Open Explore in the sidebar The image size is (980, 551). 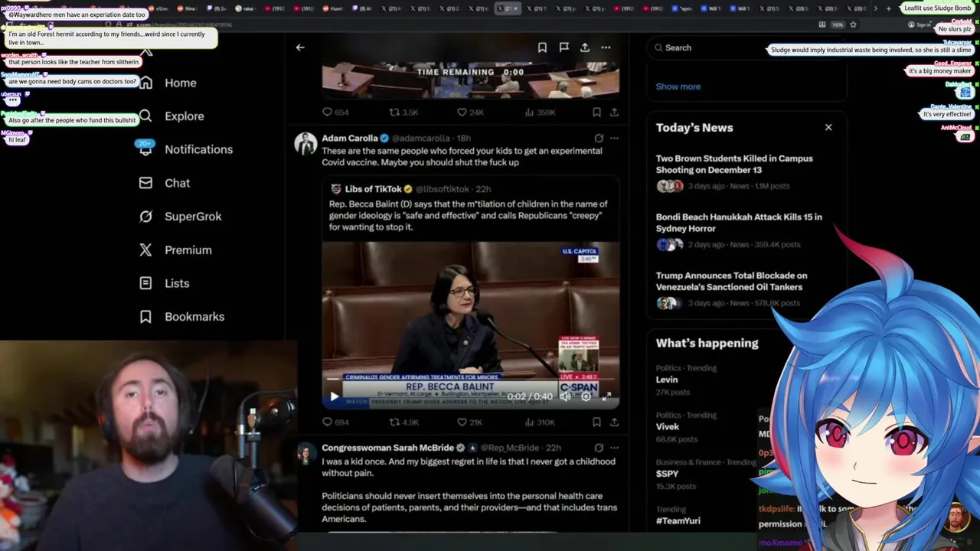coord(171,116)
